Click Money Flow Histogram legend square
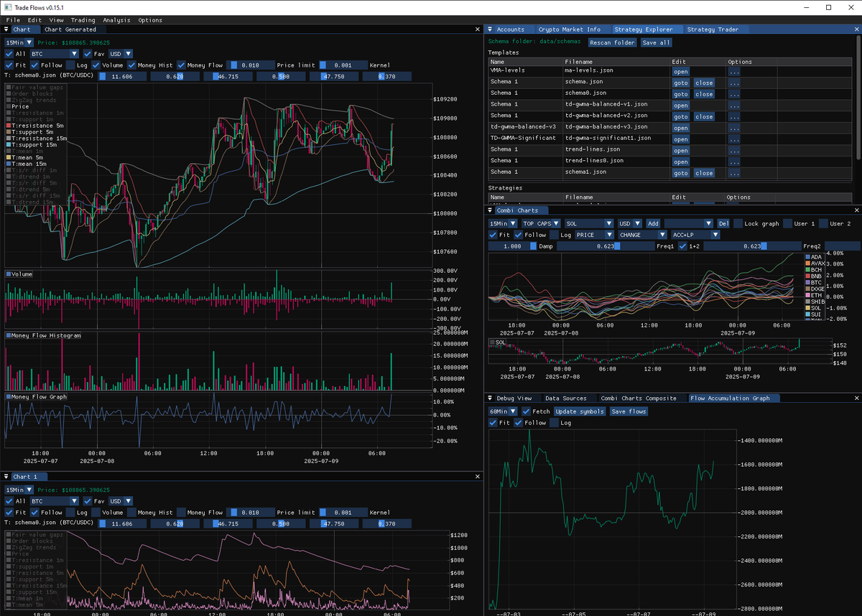Image resolution: width=862 pixels, height=616 pixels. (x=8, y=335)
